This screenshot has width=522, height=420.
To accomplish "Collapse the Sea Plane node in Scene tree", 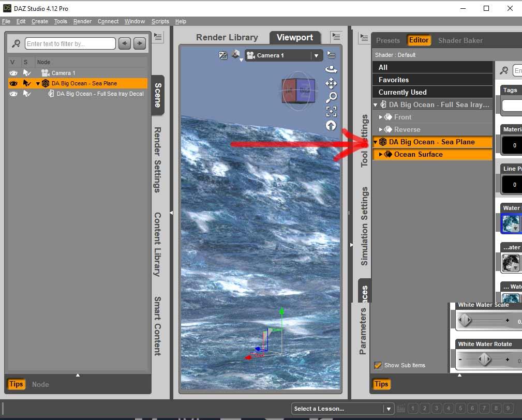I will (x=38, y=83).
